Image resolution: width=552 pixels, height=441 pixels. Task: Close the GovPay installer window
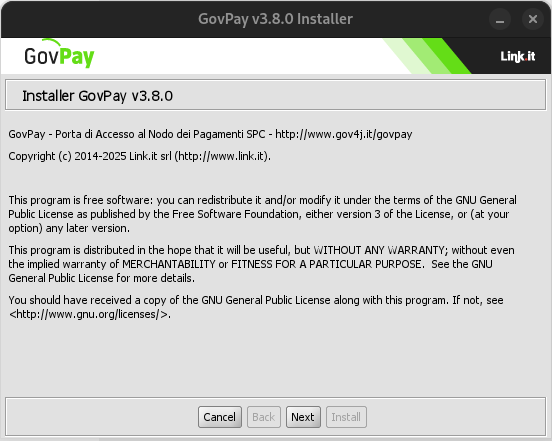pyautogui.click(x=533, y=19)
